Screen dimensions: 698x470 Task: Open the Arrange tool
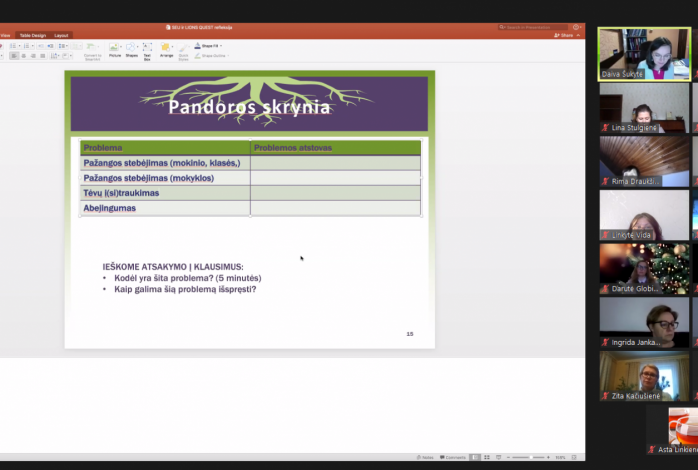click(x=166, y=49)
